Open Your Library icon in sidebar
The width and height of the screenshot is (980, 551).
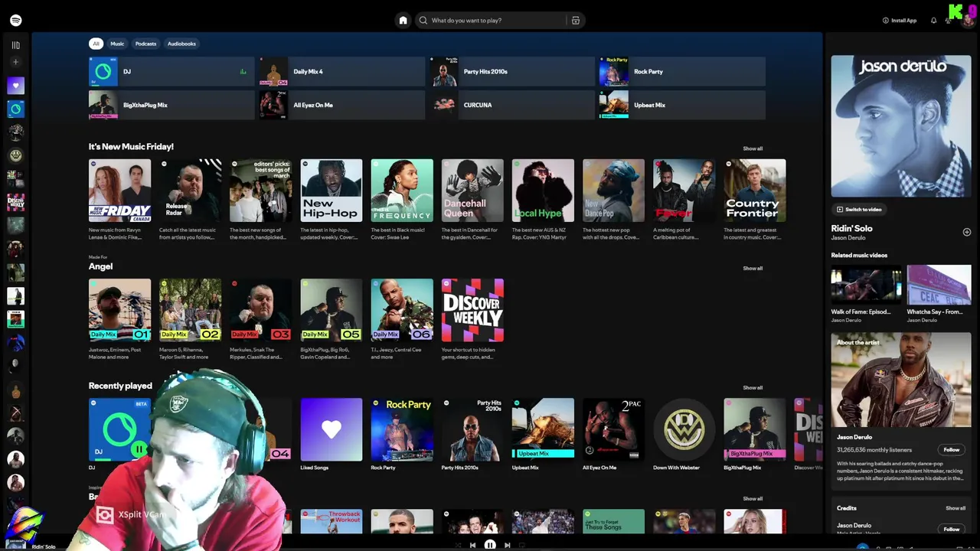click(x=15, y=45)
